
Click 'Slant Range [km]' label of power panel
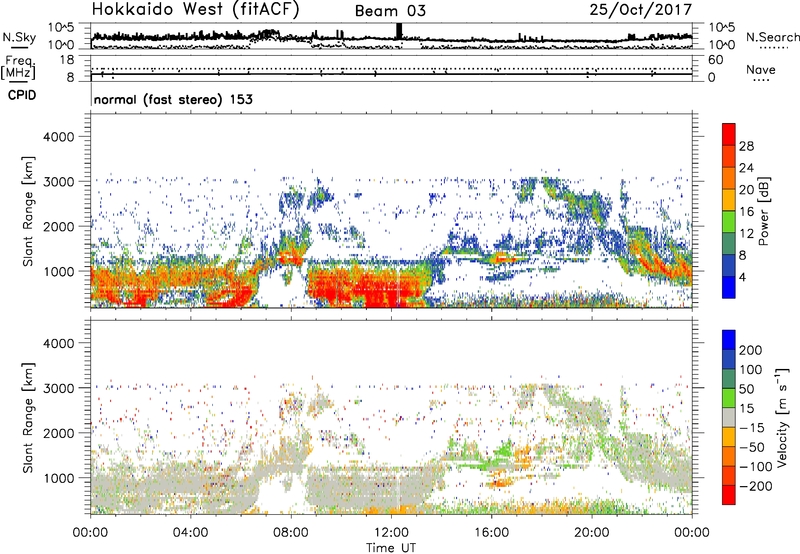point(28,211)
